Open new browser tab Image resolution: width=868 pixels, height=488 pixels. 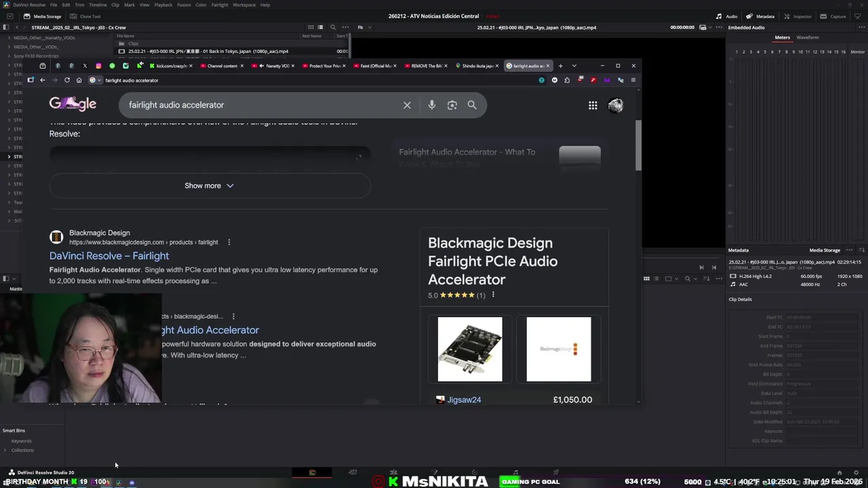click(x=560, y=66)
